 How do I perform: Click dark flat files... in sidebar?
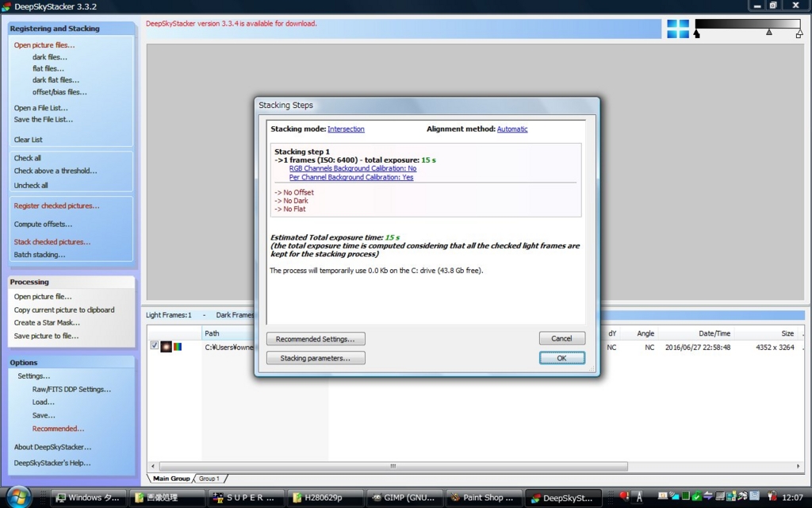(56, 80)
